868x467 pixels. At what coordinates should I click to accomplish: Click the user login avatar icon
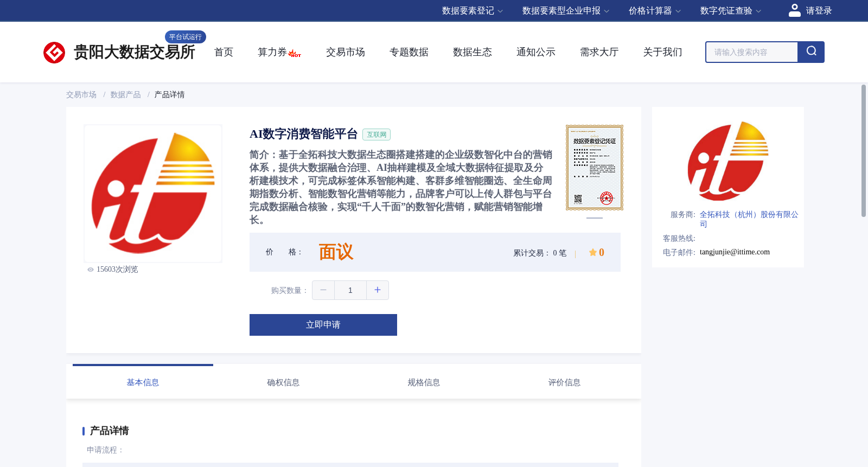794,10
